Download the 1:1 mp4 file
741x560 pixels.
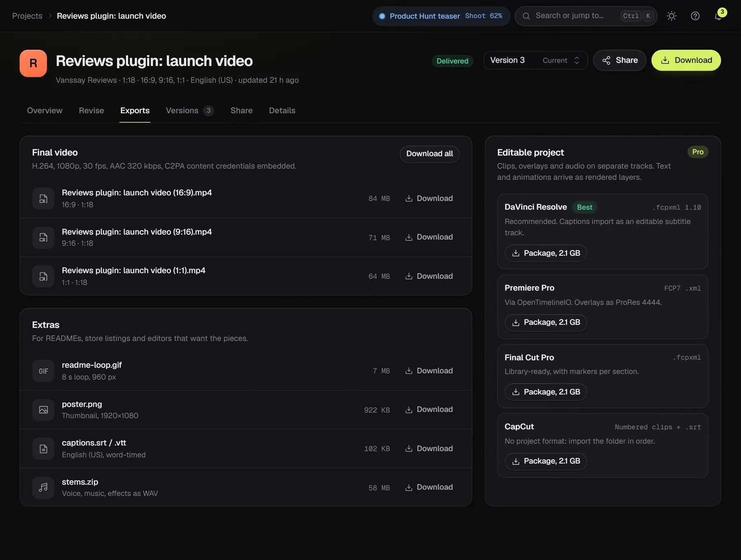[x=429, y=276]
